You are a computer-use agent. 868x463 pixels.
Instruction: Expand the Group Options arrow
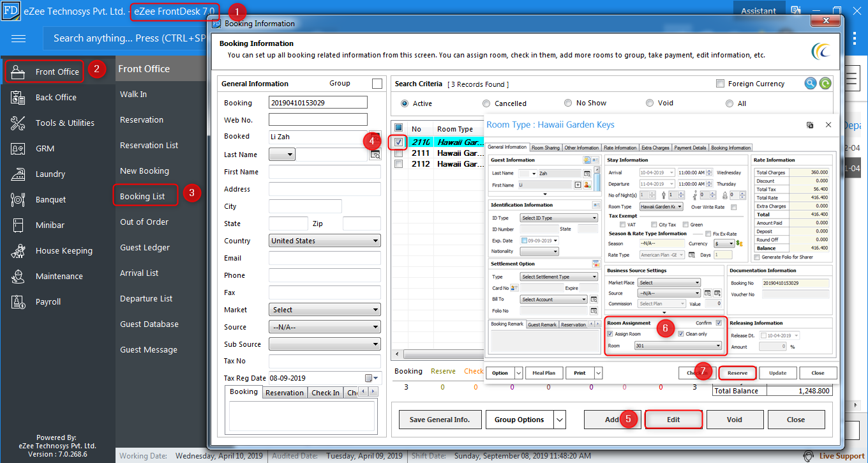560,420
